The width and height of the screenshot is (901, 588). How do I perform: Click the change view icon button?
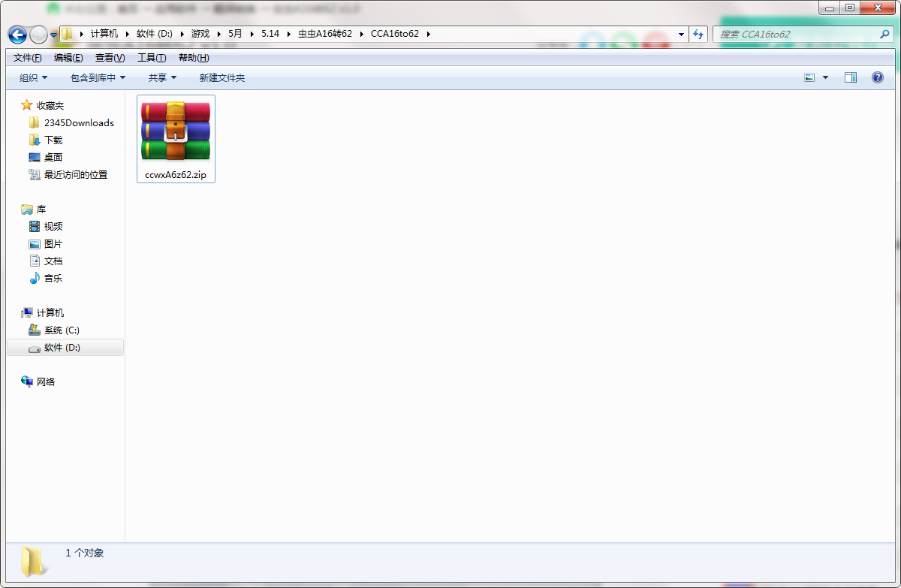pyautogui.click(x=809, y=77)
